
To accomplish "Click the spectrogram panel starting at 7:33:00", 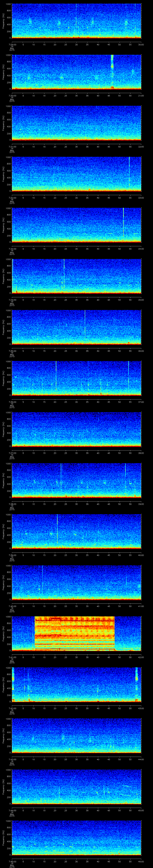I will [x=76, y=225].
